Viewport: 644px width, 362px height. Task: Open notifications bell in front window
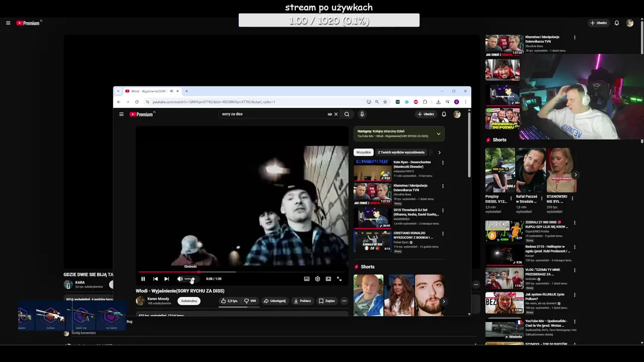444,114
